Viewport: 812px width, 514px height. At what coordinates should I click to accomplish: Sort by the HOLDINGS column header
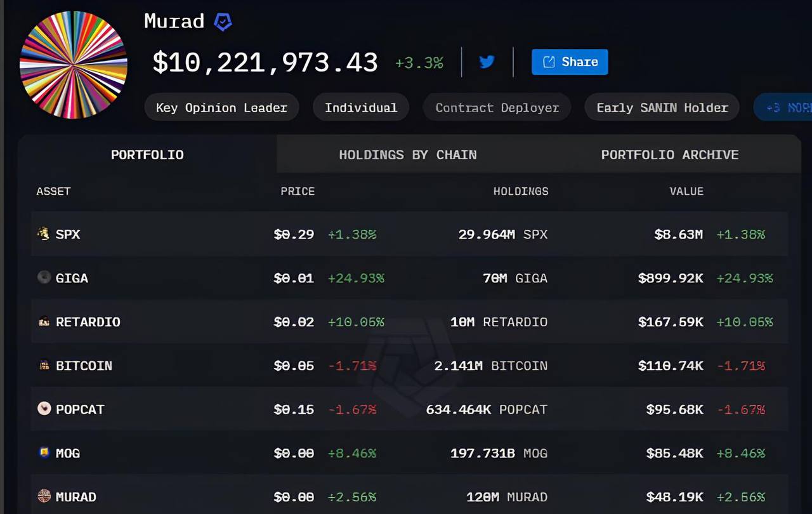521,191
